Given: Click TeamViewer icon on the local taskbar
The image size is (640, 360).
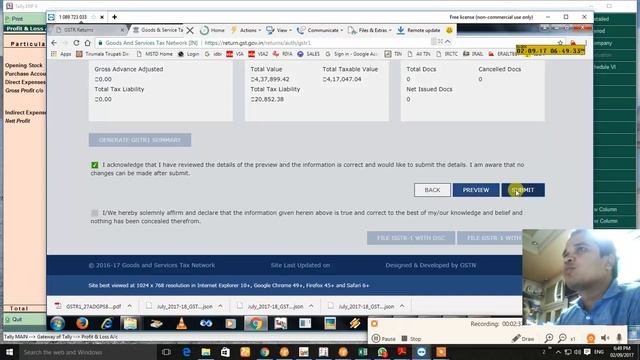Looking at the screenshot, I should pyautogui.click(x=422, y=352).
